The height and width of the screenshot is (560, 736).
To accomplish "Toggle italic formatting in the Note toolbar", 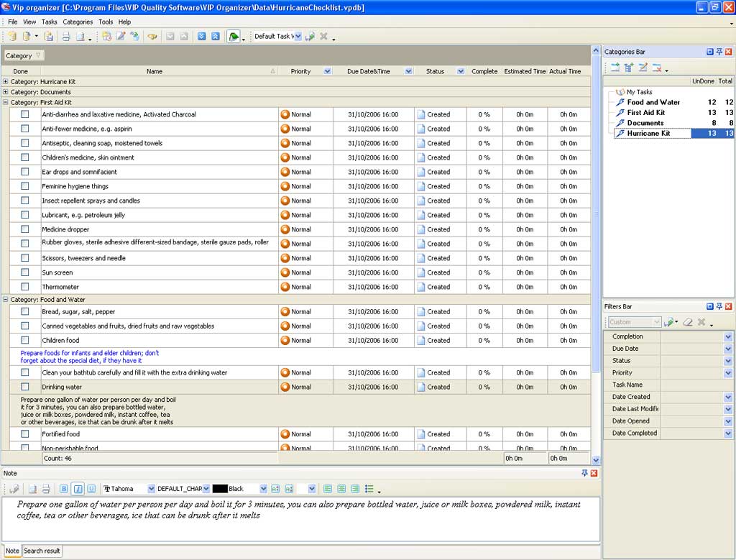I will point(78,489).
